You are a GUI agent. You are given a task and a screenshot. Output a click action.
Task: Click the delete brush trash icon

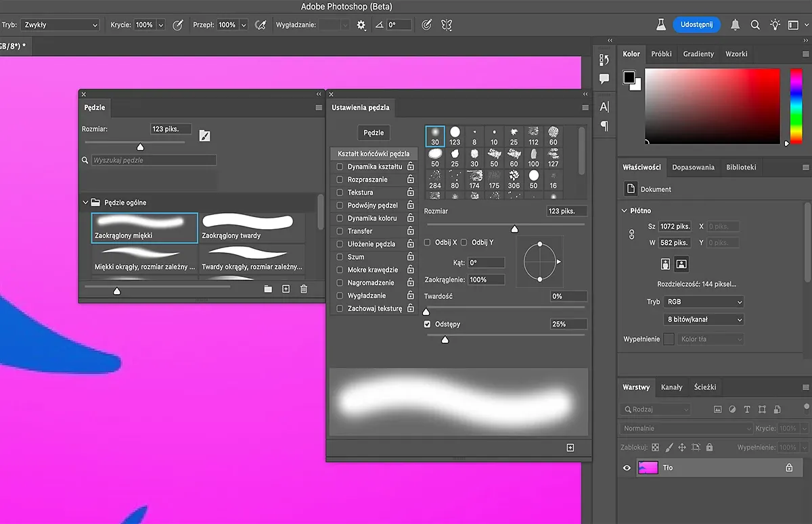[303, 288]
